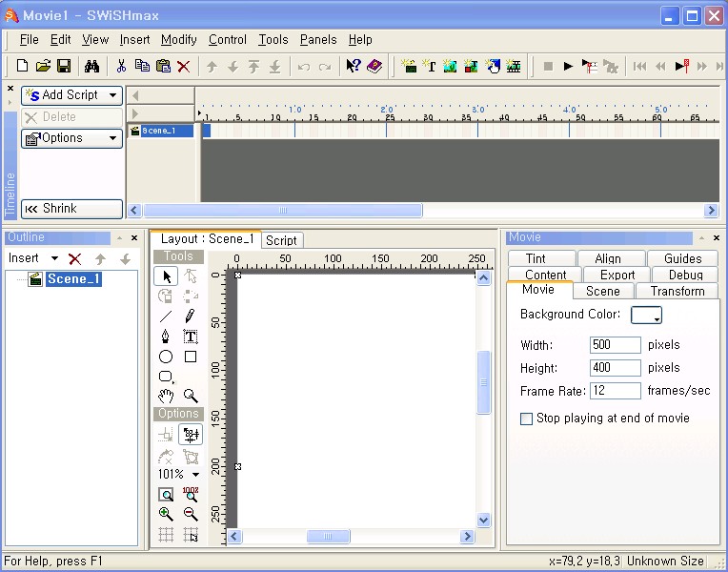This screenshot has width=728, height=572.
Task: Collapse the Outline panel with its arrow
Action: (120, 238)
